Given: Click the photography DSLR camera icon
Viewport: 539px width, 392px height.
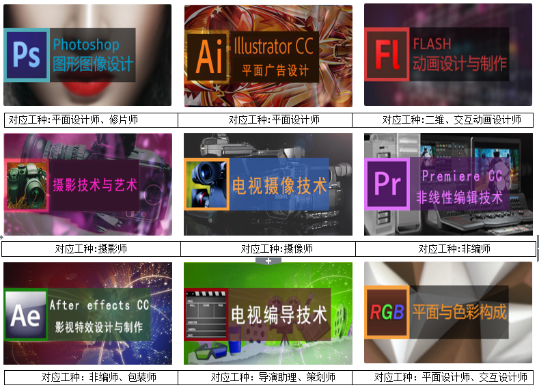Looking at the screenshot, I should pyautogui.click(x=27, y=185).
